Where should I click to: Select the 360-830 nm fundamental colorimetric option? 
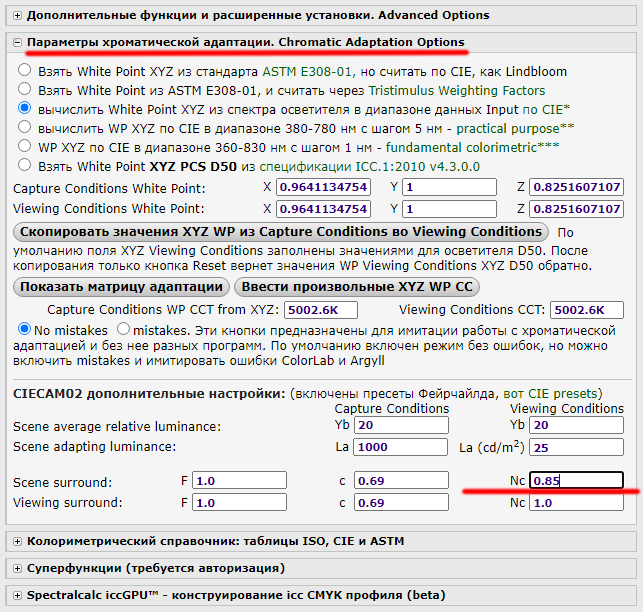click(25, 145)
